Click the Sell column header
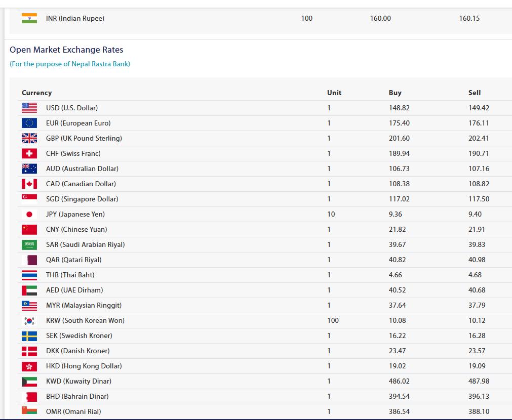This screenshot has width=512, height=420. click(x=475, y=93)
